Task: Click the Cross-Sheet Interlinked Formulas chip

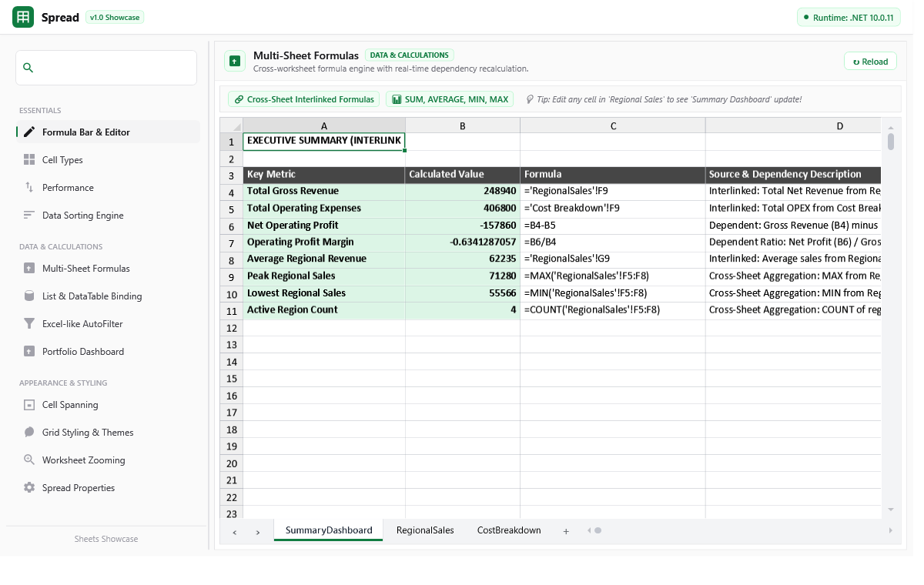Action: pos(303,99)
